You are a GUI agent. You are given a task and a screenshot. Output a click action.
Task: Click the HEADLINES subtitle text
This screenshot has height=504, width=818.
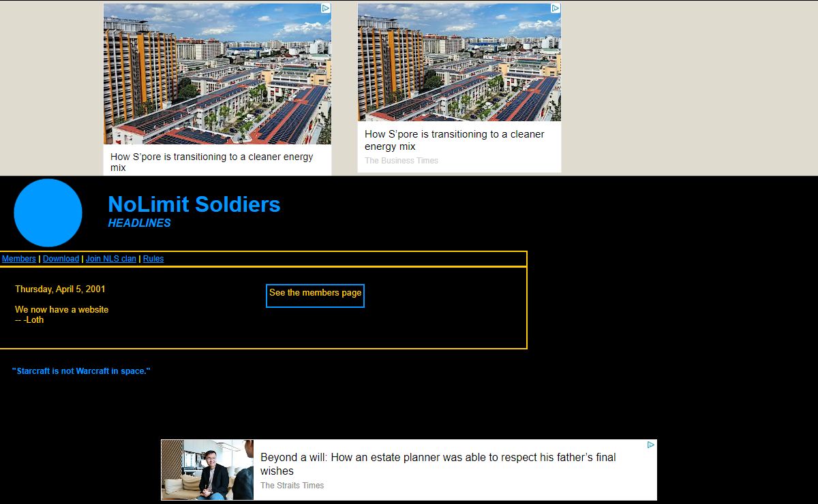coord(139,223)
